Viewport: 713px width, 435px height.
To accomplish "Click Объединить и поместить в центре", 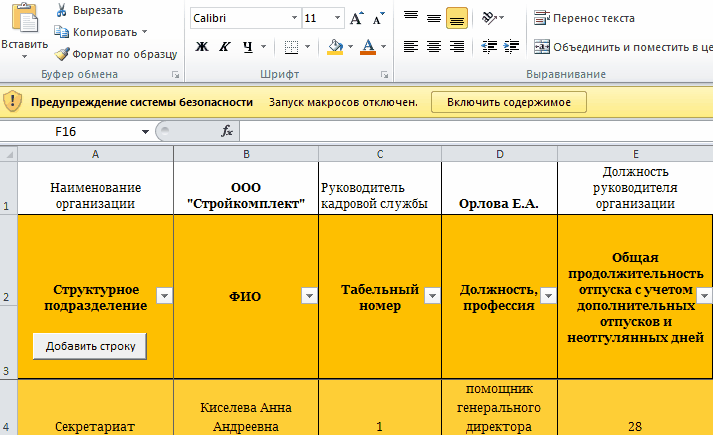I will pos(622,47).
